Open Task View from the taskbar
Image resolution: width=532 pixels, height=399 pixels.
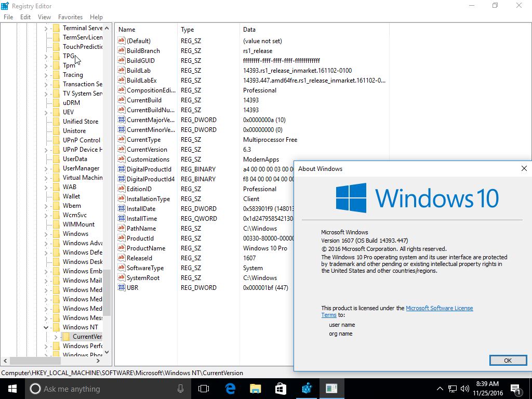point(204,389)
